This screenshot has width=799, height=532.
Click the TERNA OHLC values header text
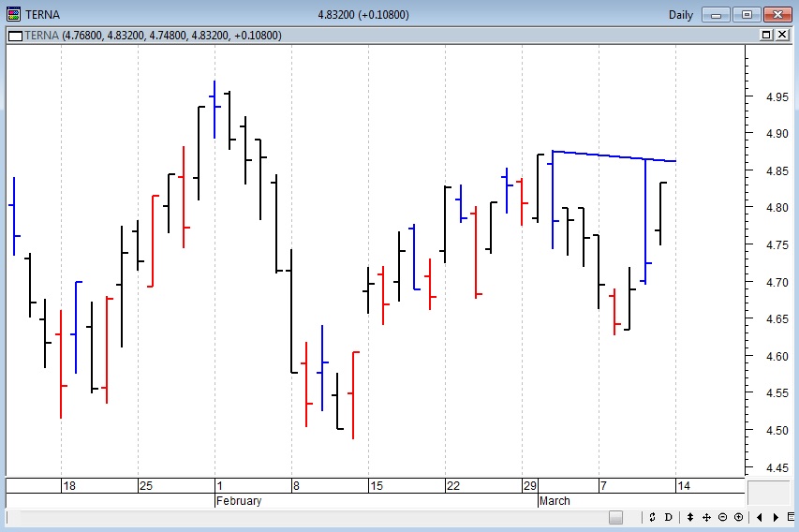(x=153, y=36)
